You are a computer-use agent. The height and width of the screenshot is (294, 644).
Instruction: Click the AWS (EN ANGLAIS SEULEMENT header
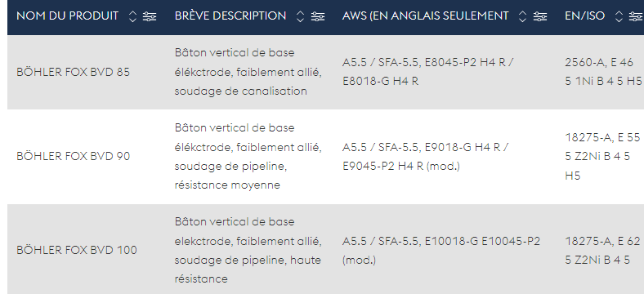[x=426, y=16]
